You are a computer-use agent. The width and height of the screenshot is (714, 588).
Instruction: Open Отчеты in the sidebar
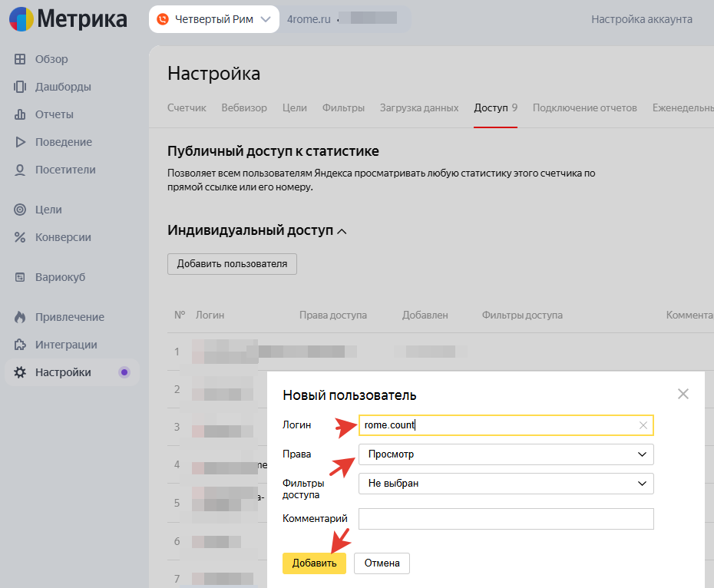tap(55, 114)
